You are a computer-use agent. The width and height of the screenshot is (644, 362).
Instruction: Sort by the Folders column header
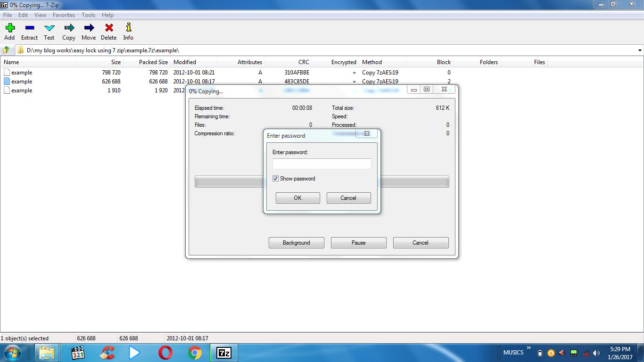click(x=477, y=62)
